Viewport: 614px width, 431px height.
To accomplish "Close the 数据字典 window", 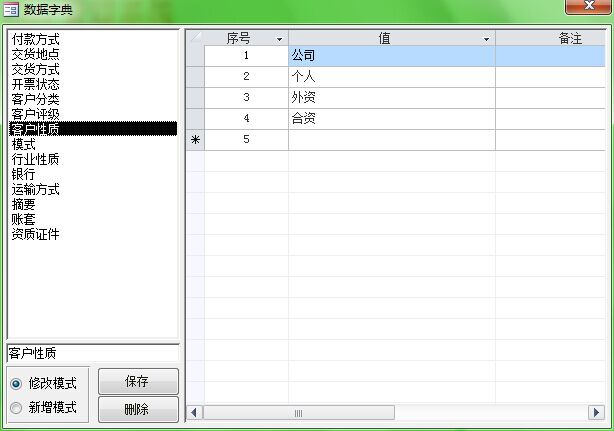I will pos(589,7).
